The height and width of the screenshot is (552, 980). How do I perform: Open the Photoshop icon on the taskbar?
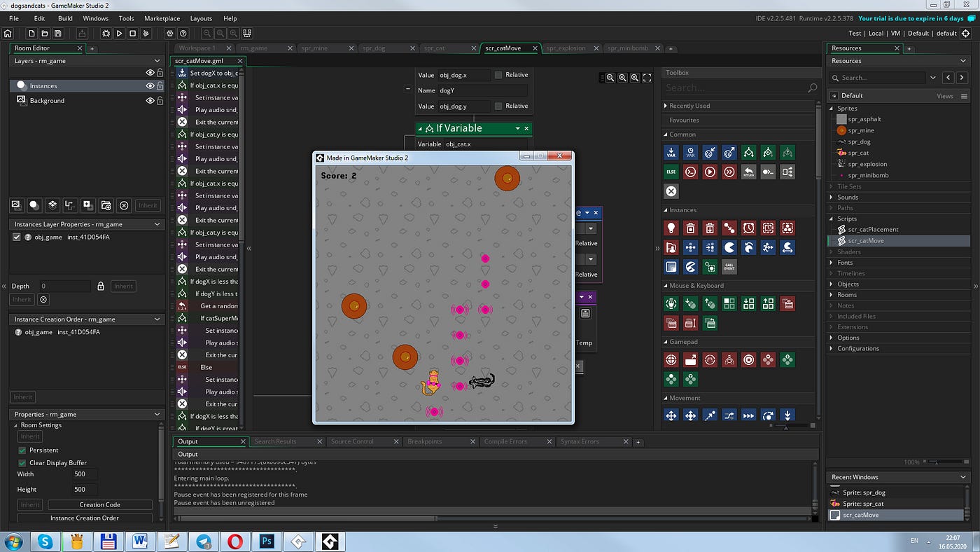point(266,541)
